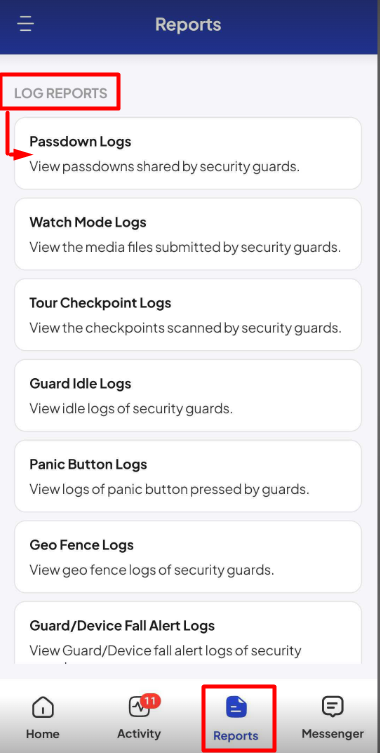The height and width of the screenshot is (753, 380).
Task: Open Geo Fence Logs card
Action: click(188, 557)
